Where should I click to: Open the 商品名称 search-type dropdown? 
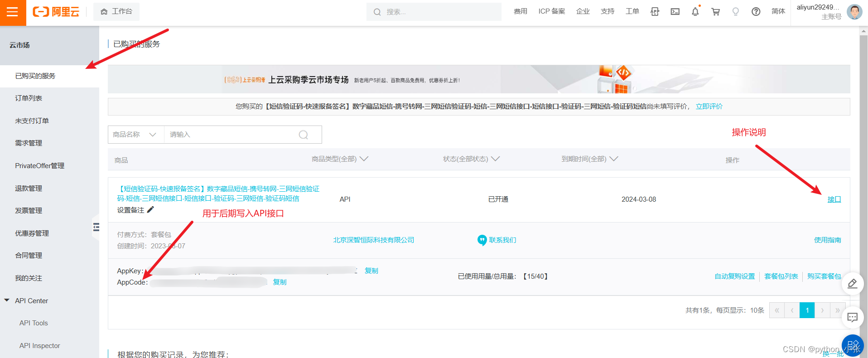click(135, 135)
